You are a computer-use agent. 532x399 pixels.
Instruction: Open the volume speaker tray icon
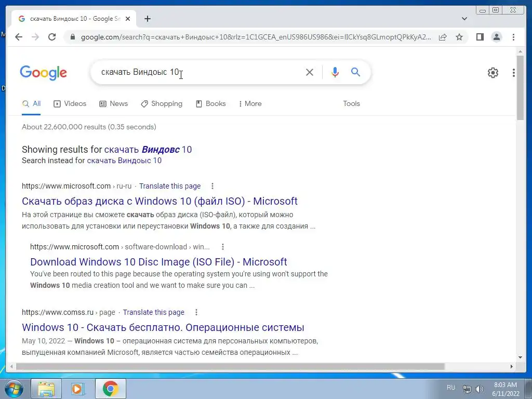(x=480, y=389)
